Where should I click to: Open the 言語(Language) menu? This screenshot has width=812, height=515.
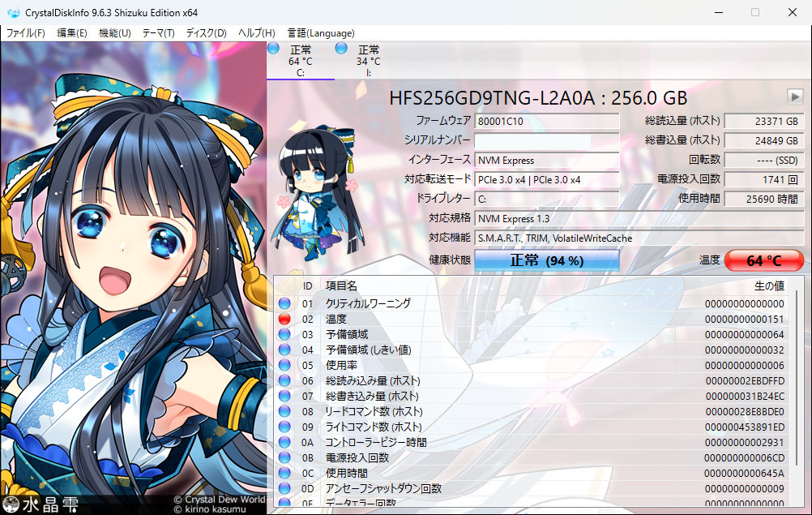(x=321, y=33)
